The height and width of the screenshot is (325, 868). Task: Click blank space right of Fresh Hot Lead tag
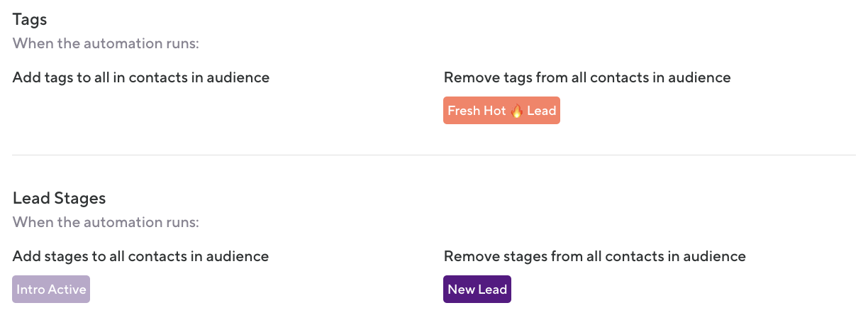674,111
